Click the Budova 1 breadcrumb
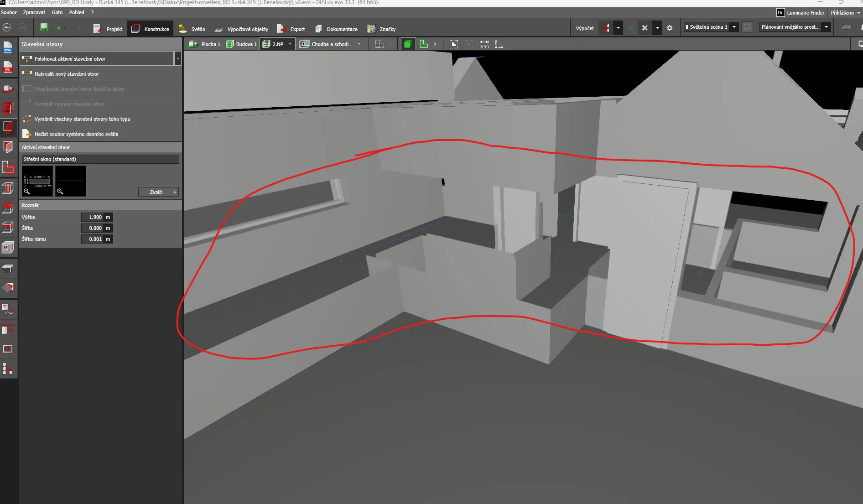This screenshot has height=504, width=863. (241, 44)
